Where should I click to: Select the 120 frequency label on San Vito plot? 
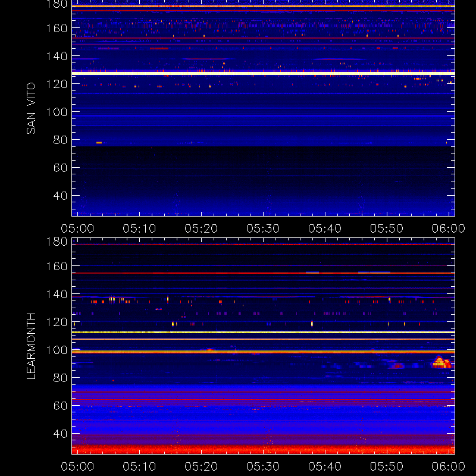(x=57, y=84)
